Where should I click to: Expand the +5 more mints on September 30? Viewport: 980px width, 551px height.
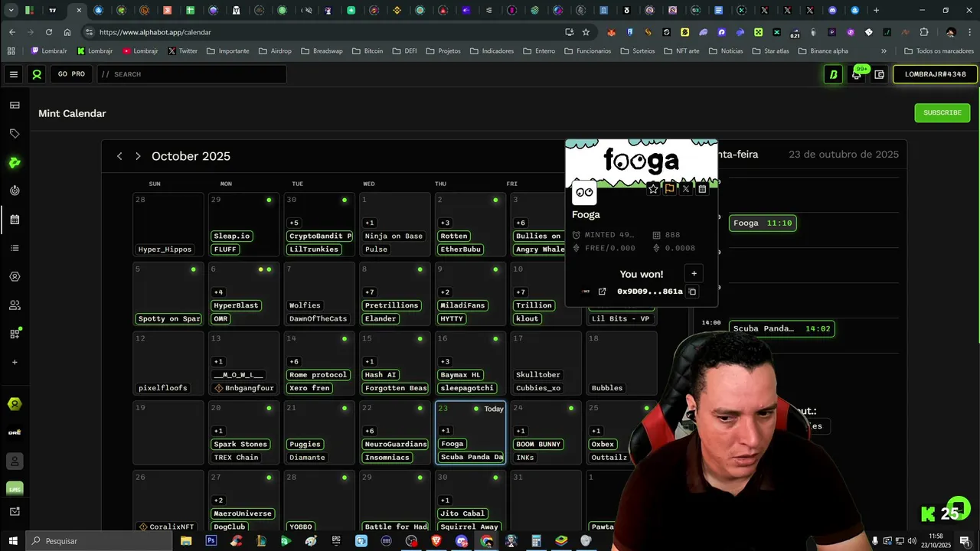(x=294, y=223)
